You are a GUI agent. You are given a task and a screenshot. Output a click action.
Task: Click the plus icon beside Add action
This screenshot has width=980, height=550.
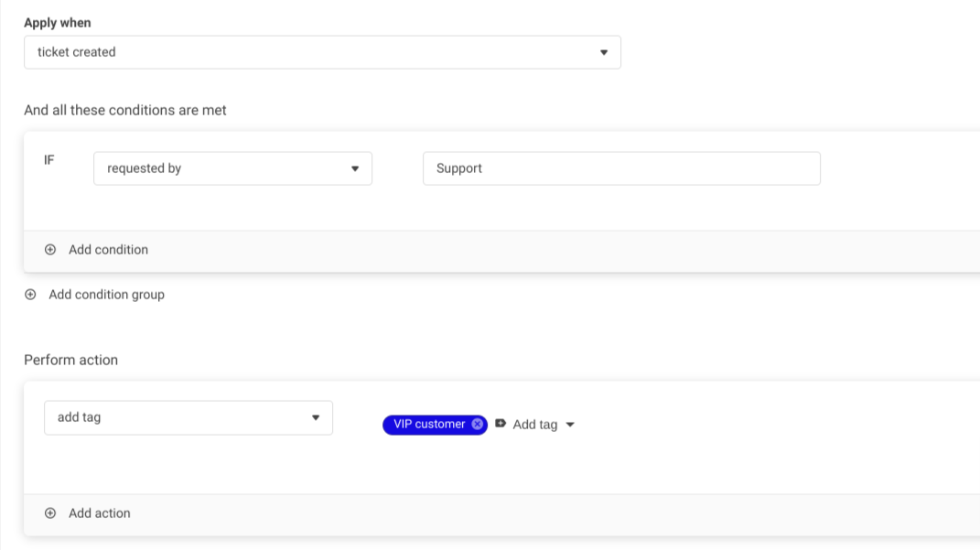(x=50, y=513)
